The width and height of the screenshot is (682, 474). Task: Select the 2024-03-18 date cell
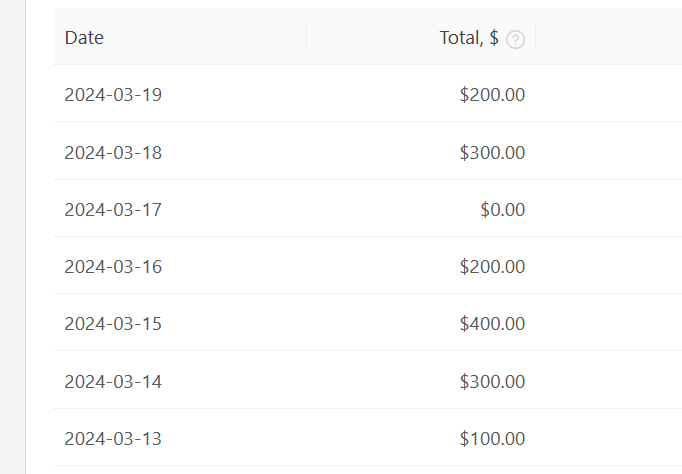[180, 151]
